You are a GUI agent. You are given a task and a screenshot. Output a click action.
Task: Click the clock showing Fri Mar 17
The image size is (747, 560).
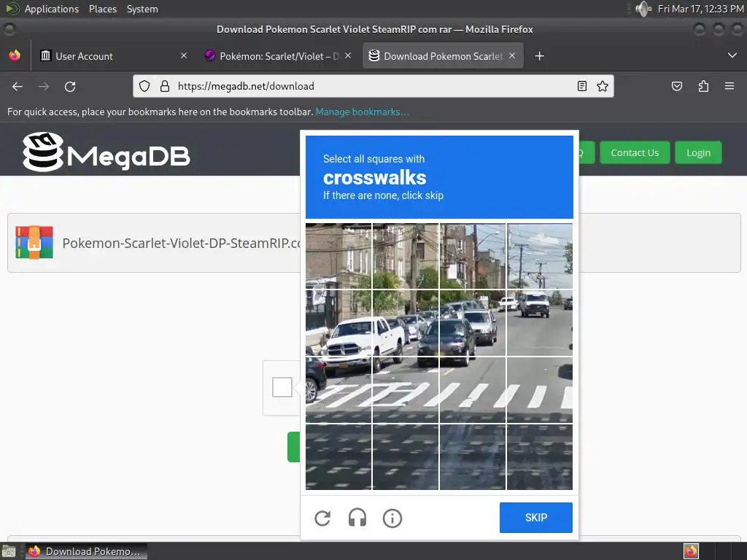click(x=700, y=9)
